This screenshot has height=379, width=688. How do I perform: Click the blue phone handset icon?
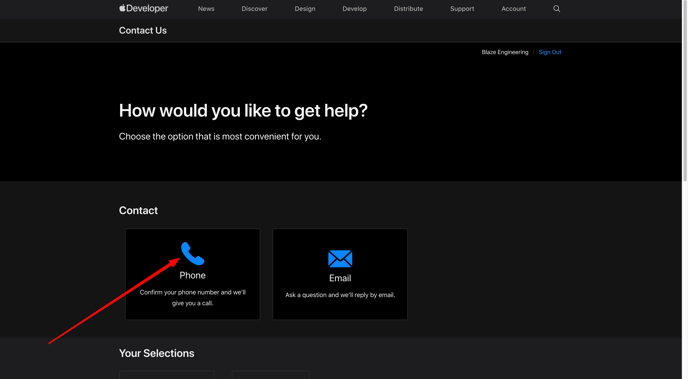pyautogui.click(x=193, y=253)
